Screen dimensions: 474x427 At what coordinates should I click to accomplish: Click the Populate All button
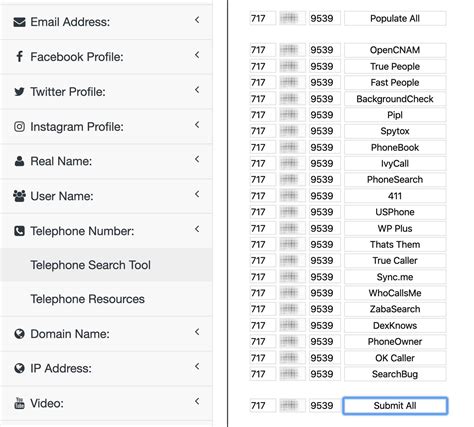pyautogui.click(x=395, y=18)
